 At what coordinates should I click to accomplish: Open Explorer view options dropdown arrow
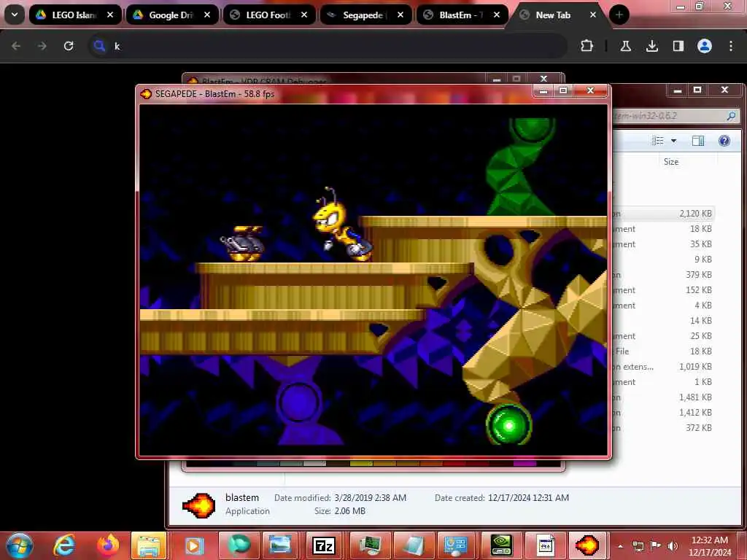point(673,141)
